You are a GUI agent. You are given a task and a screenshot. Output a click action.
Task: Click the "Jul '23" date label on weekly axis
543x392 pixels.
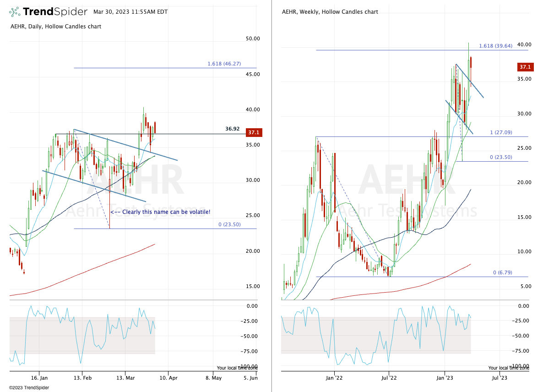[500, 378]
